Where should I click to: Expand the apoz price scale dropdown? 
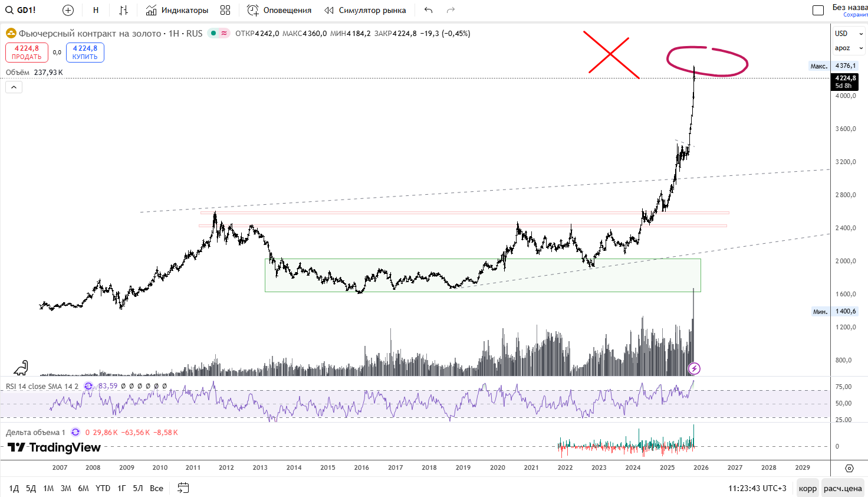tap(849, 48)
